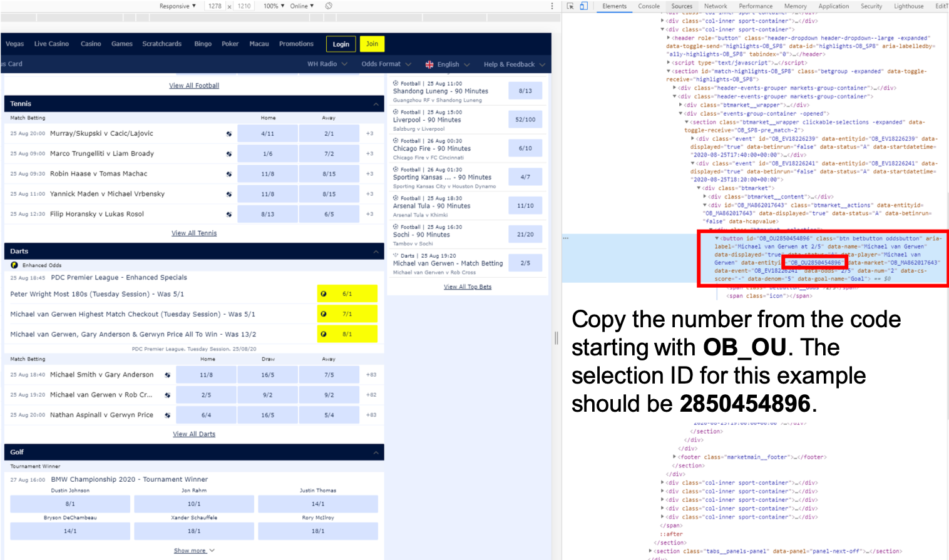Switch to the Application tab in DevTools
This screenshot has width=949, height=560.
[834, 6]
